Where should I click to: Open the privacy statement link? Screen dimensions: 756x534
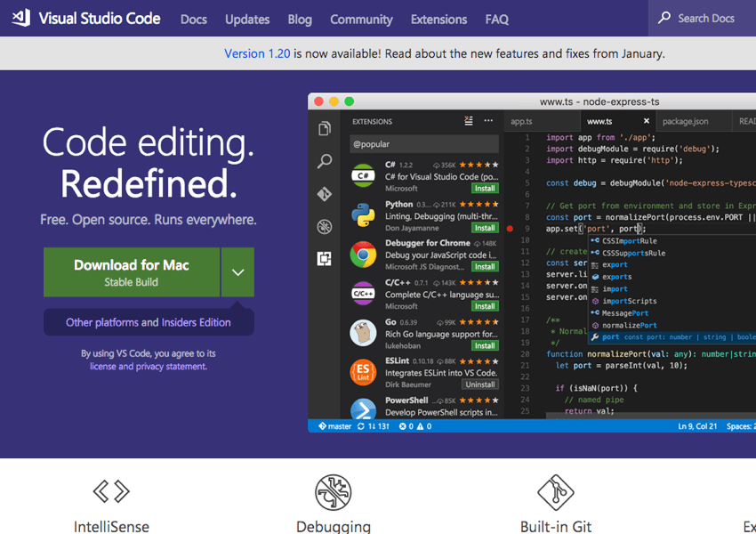[171, 366]
